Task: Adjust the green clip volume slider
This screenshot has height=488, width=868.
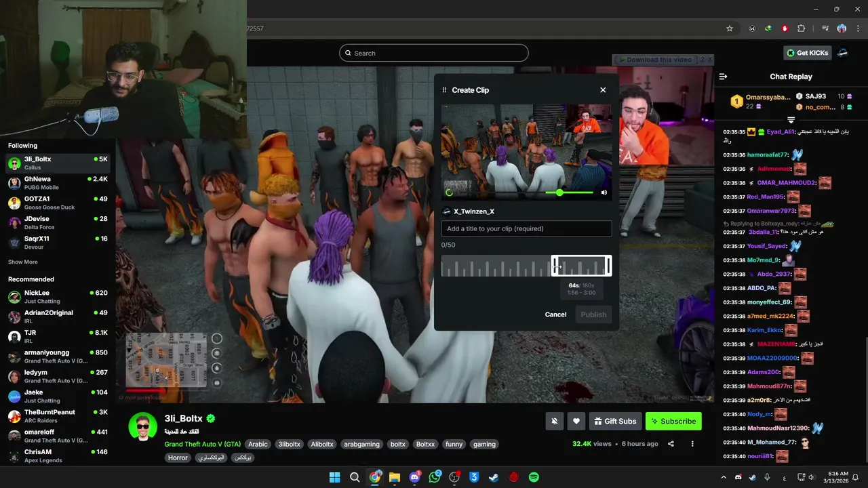Action: (570, 192)
